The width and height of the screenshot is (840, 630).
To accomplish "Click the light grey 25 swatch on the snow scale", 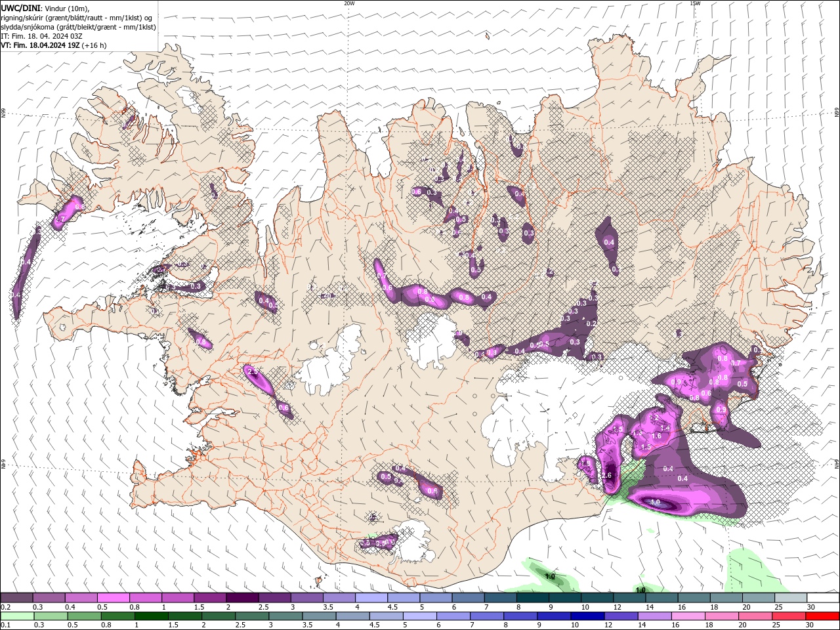I will [790, 598].
